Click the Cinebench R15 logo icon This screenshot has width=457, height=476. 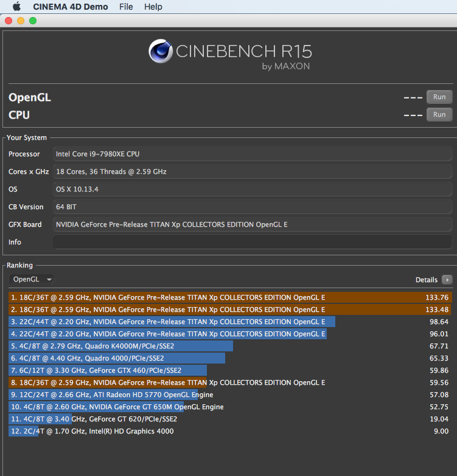coord(161,51)
